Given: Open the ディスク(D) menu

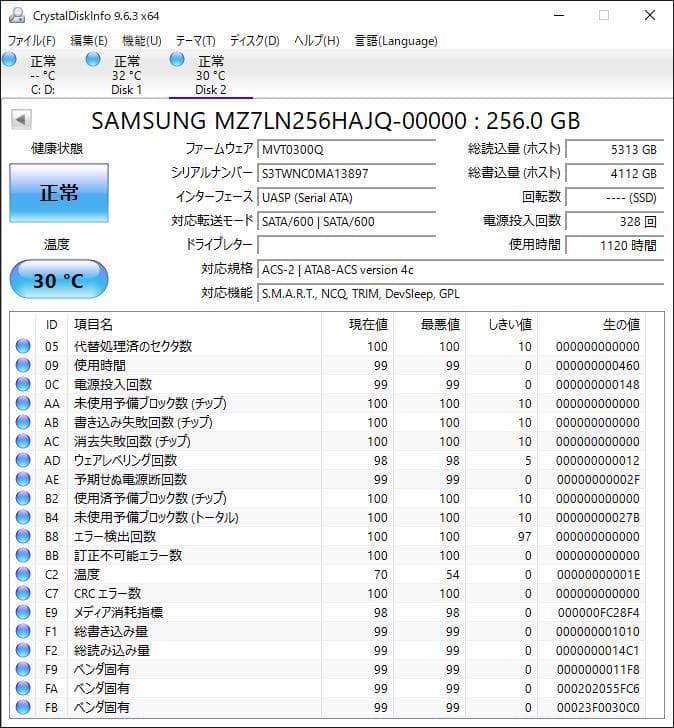Looking at the screenshot, I should coord(254,41).
